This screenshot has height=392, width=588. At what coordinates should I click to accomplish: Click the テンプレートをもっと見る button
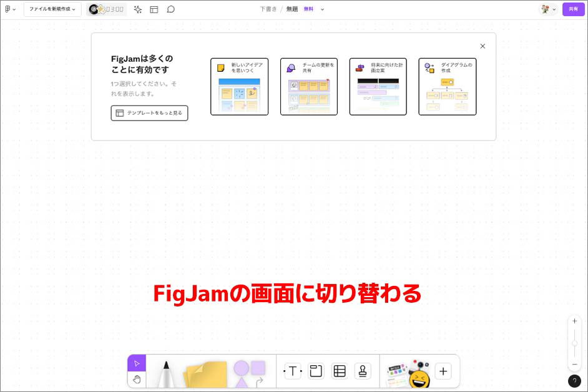149,112
